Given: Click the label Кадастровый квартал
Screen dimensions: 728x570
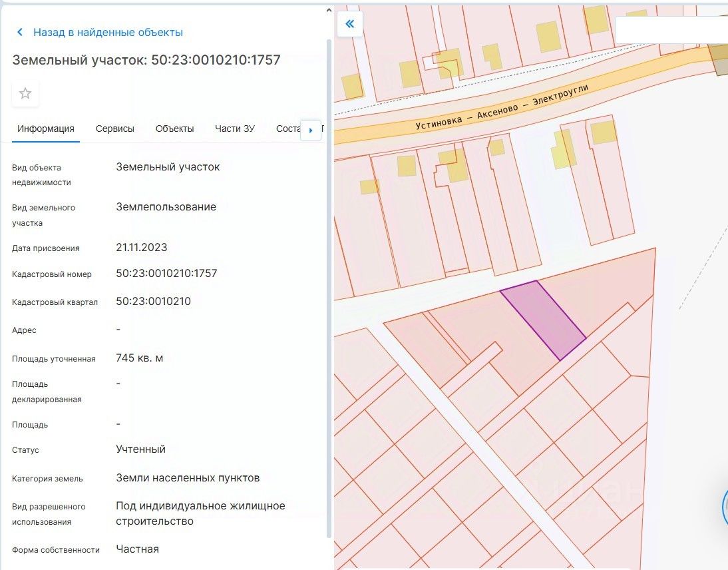Looking at the screenshot, I should tap(55, 302).
